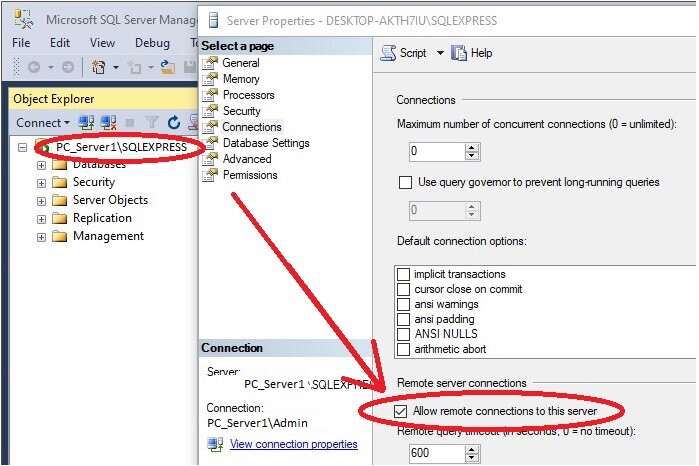Enable the query governor checkbox
The width and height of the screenshot is (699, 466).
coord(405,182)
